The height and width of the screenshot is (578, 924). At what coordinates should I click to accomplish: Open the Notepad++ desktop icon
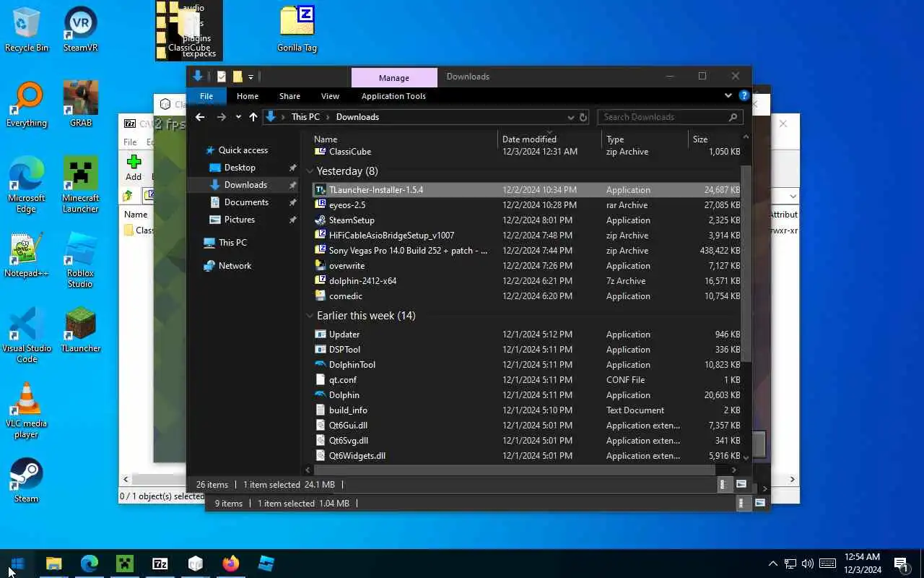27,255
